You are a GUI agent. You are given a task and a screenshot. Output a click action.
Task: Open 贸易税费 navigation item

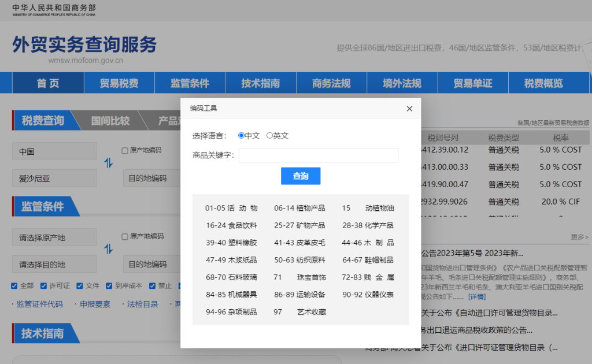pyautogui.click(x=119, y=83)
